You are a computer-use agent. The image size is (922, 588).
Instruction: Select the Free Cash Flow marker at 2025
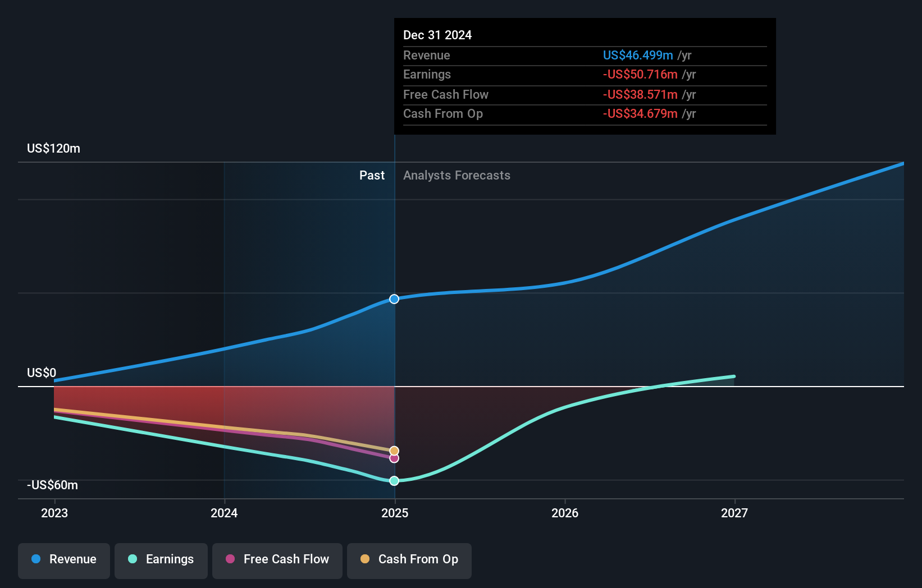click(x=394, y=458)
